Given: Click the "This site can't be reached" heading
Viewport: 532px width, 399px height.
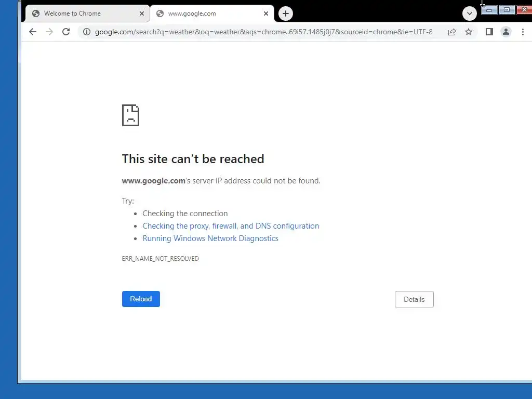Looking at the screenshot, I should (193, 159).
